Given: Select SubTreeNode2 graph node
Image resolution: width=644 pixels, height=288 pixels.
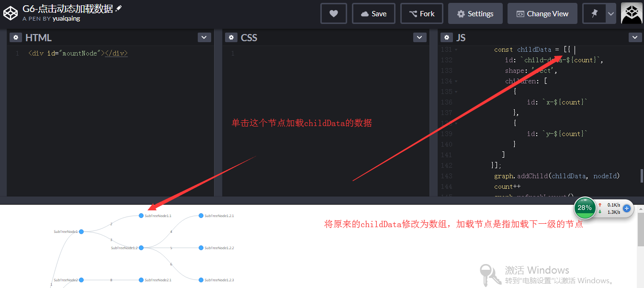Looking at the screenshot, I should click(x=81, y=280).
